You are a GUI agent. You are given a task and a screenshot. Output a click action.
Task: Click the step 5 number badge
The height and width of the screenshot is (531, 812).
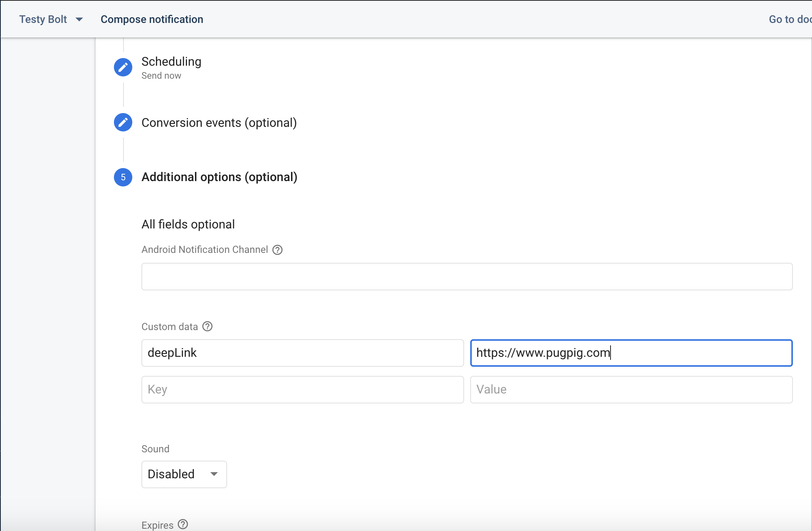(123, 177)
